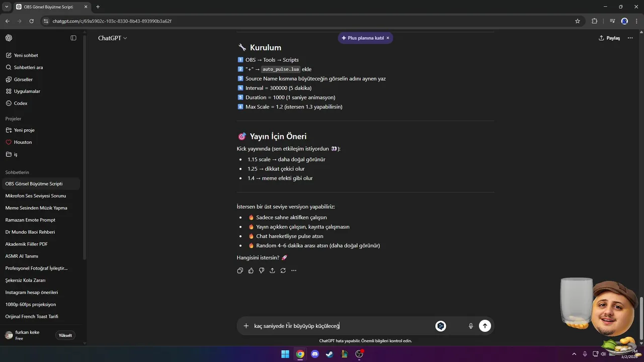
Task: Click the Paylaş share button
Action: 609,38
